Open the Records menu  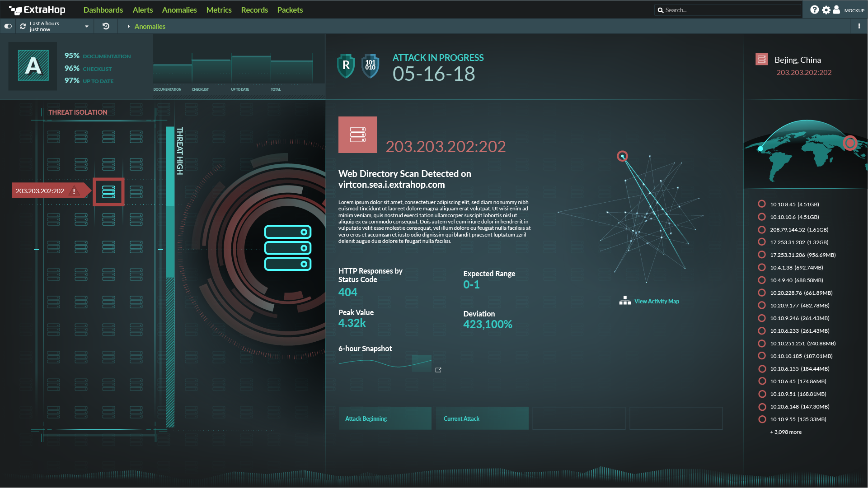254,10
